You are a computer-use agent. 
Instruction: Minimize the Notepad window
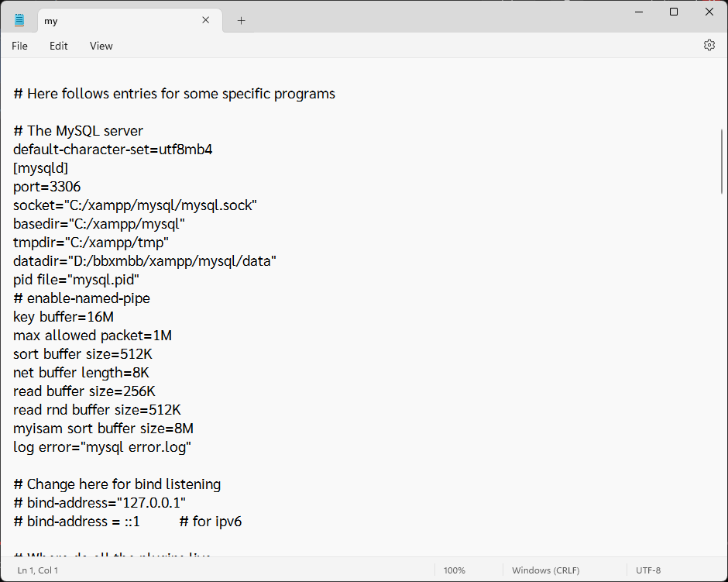tap(637, 12)
